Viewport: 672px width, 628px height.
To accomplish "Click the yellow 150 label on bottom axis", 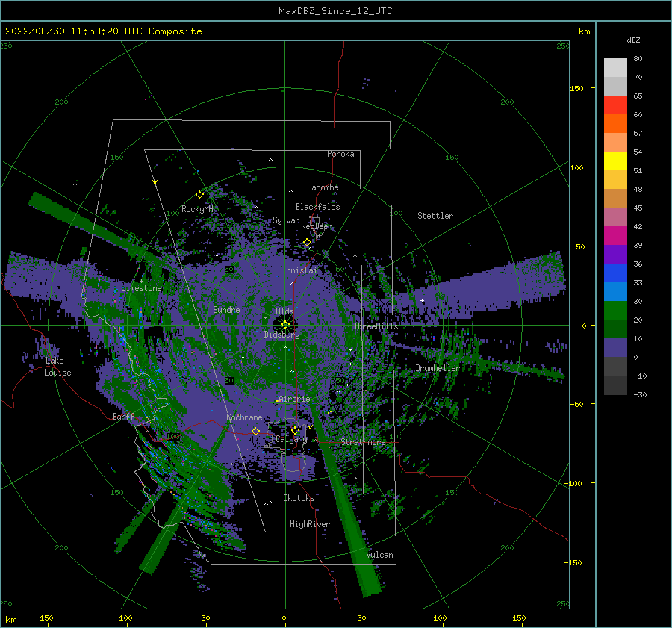I will tap(519, 618).
